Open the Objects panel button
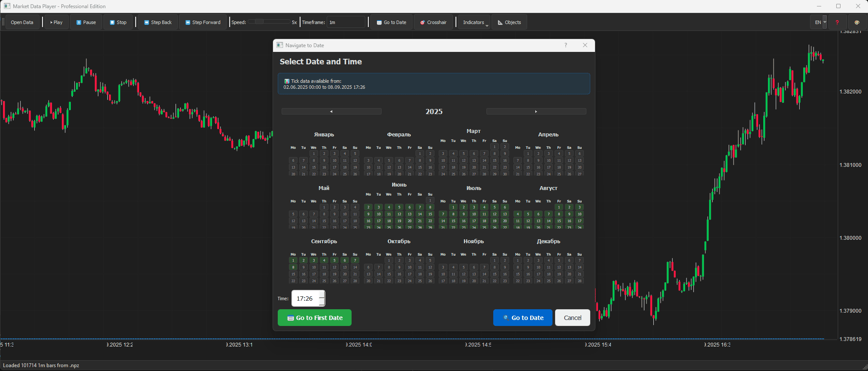Viewport: 868px width, 371px height. (x=509, y=22)
